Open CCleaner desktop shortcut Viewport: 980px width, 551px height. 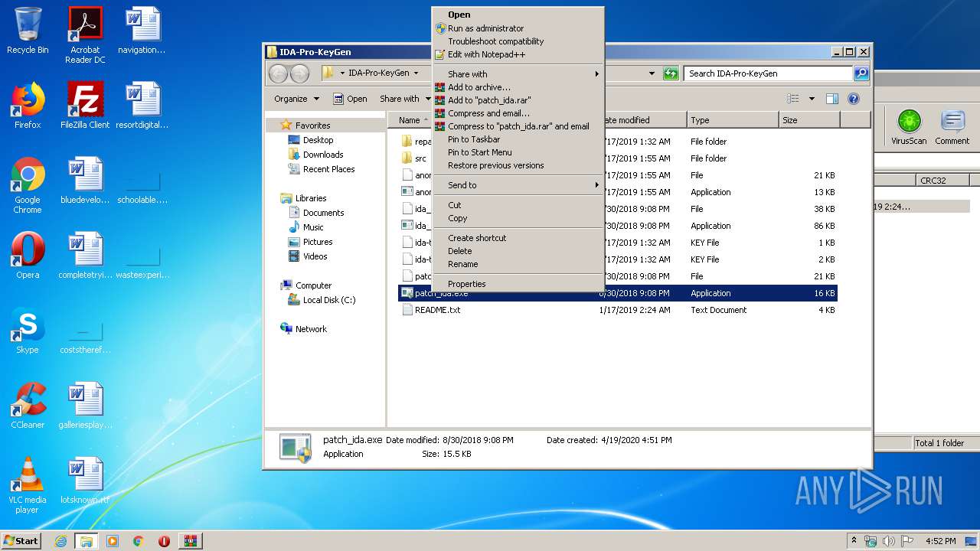[28, 406]
